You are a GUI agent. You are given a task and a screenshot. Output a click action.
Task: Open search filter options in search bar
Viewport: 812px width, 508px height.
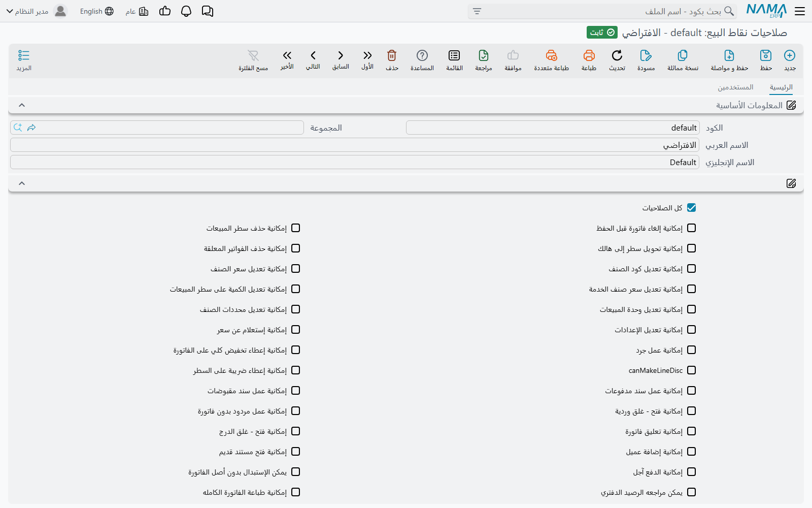[477, 11]
